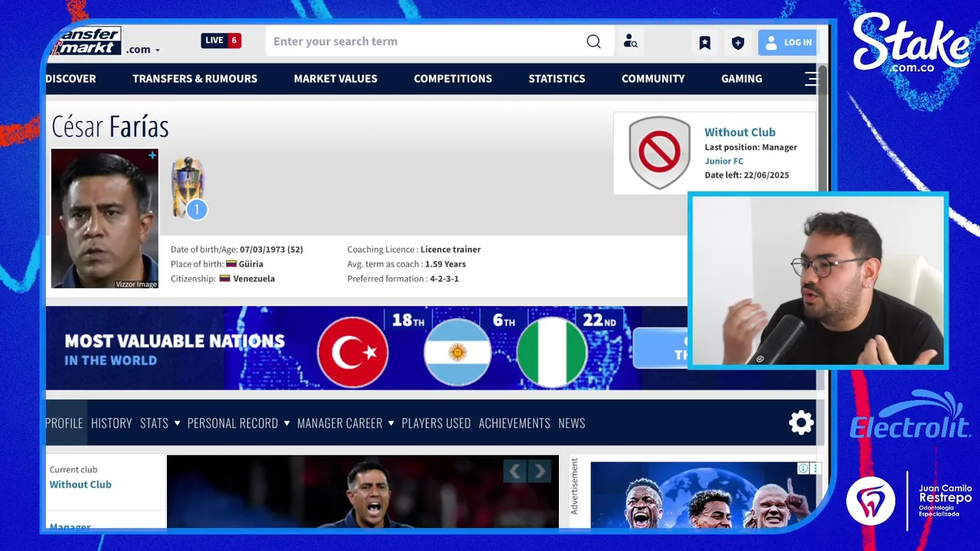Switch to the HISTORY tab
The width and height of the screenshot is (980, 551).
112,422
